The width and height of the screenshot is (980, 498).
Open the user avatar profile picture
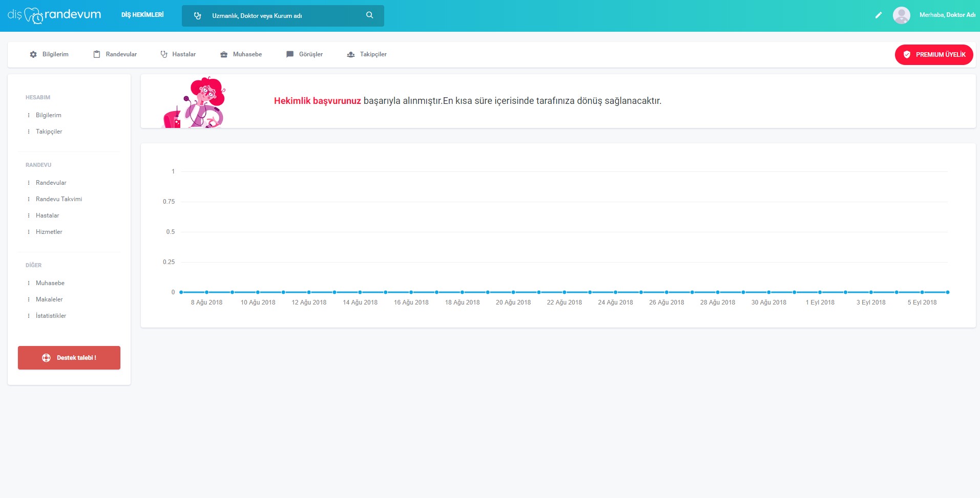(x=901, y=15)
